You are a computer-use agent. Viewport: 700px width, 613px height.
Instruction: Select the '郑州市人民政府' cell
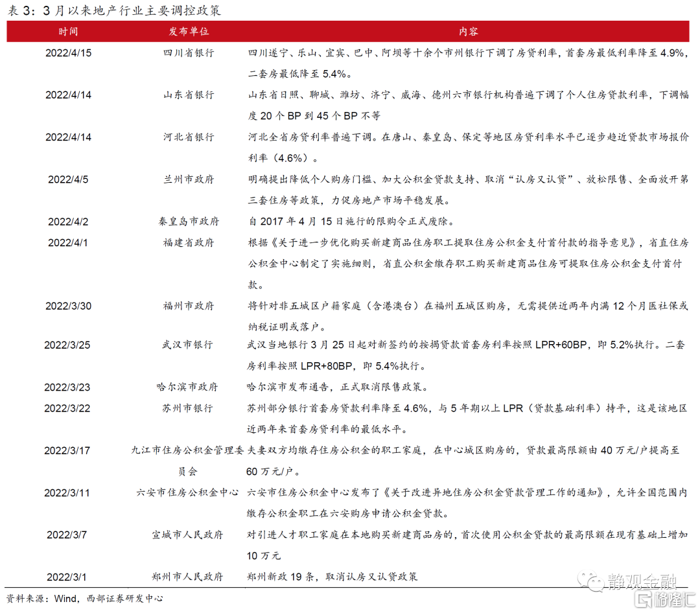[x=187, y=577]
